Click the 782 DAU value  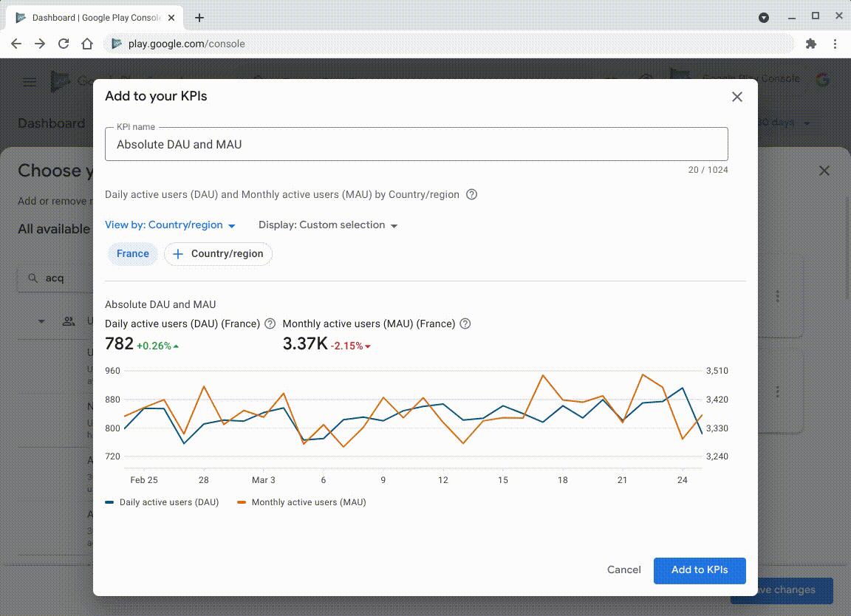click(119, 343)
